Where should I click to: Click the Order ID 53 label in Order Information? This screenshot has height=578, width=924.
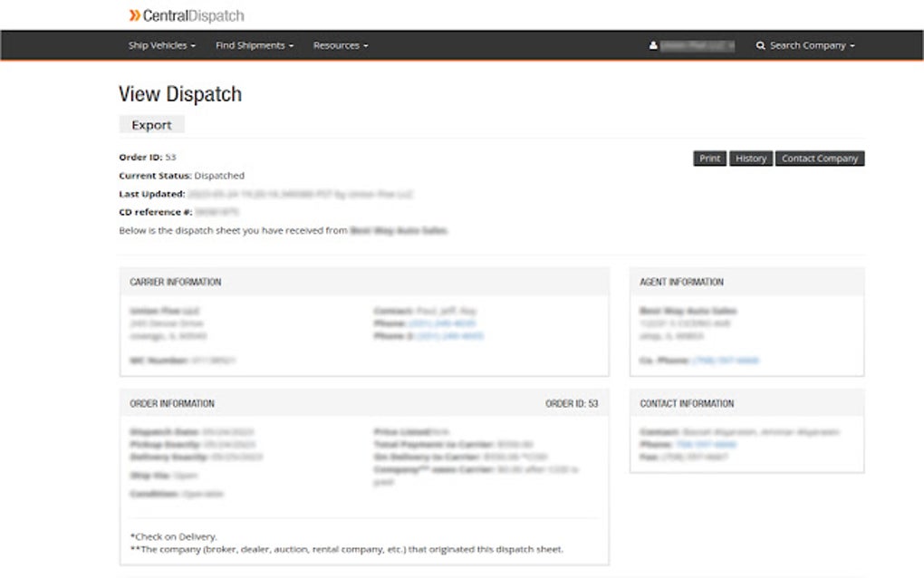point(572,402)
